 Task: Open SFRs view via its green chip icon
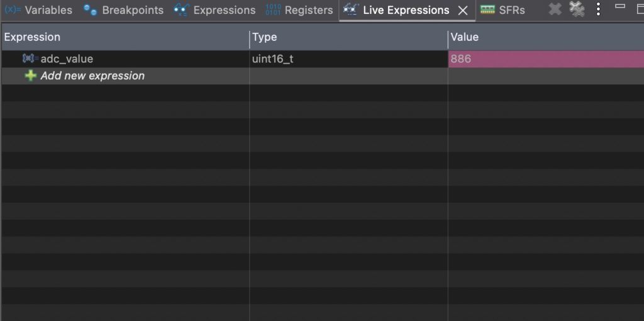point(487,10)
